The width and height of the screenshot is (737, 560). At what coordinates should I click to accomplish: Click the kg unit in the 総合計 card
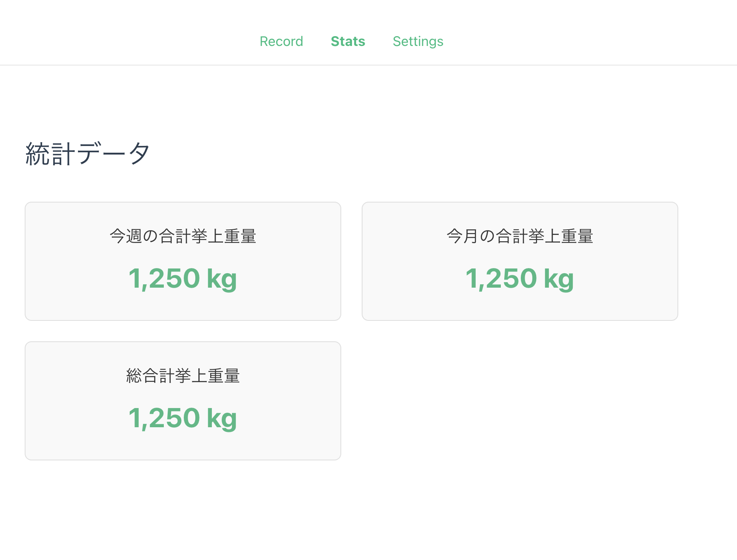click(222, 419)
